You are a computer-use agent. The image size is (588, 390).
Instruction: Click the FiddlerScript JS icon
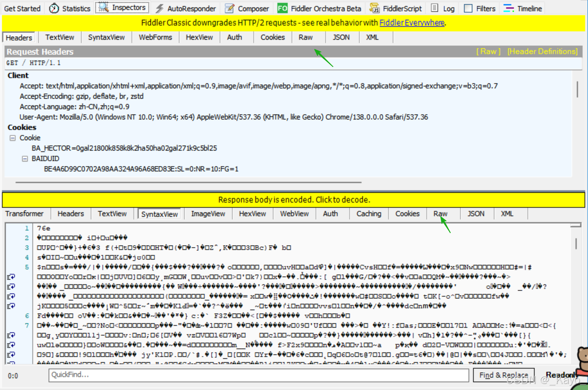point(374,8)
